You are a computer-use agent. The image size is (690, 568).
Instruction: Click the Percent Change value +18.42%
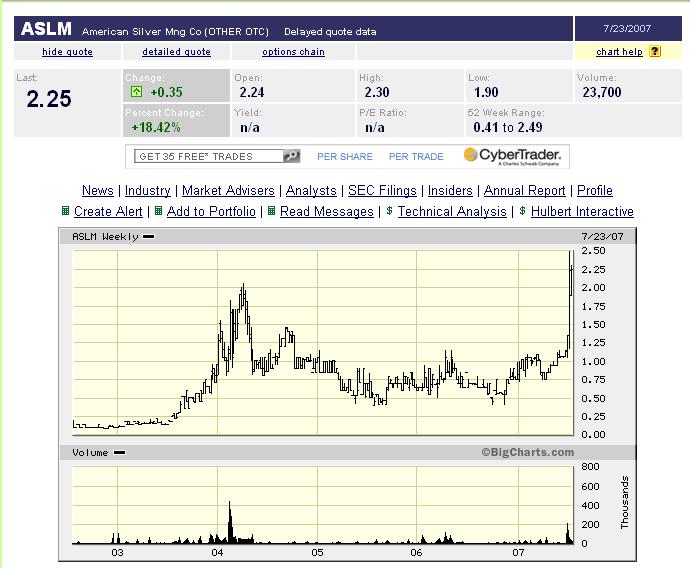pos(156,127)
